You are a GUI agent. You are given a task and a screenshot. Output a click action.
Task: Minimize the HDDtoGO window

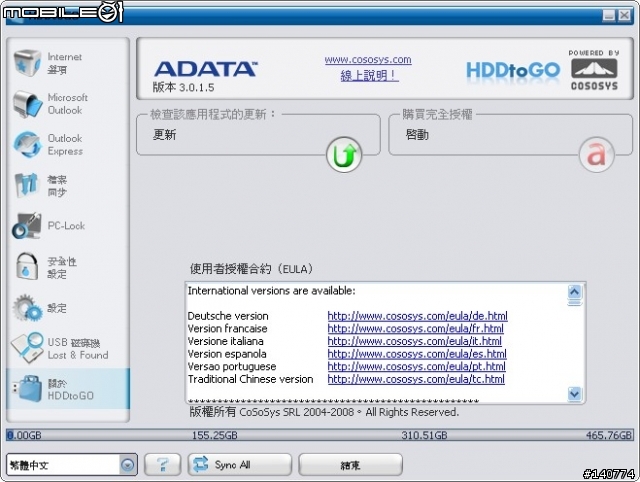coord(609,15)
